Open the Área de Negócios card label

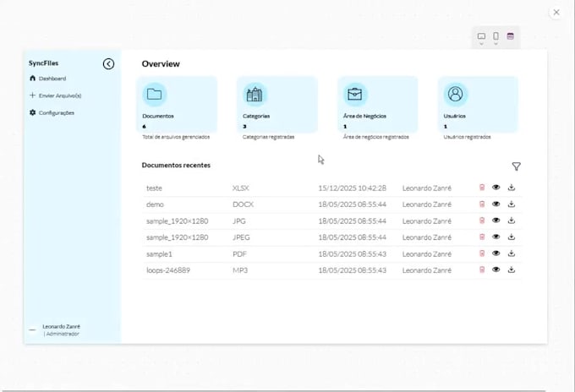[x=364, y=116]
